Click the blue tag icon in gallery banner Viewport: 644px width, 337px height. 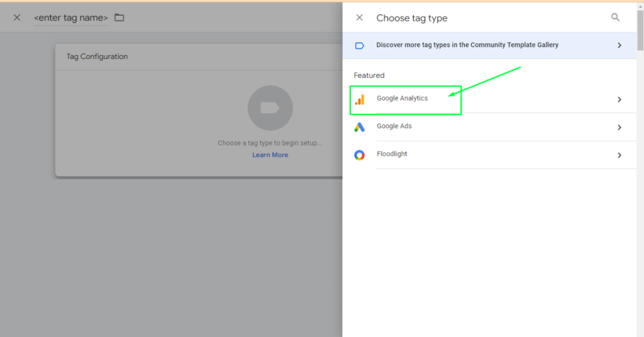tap(359, 45)
